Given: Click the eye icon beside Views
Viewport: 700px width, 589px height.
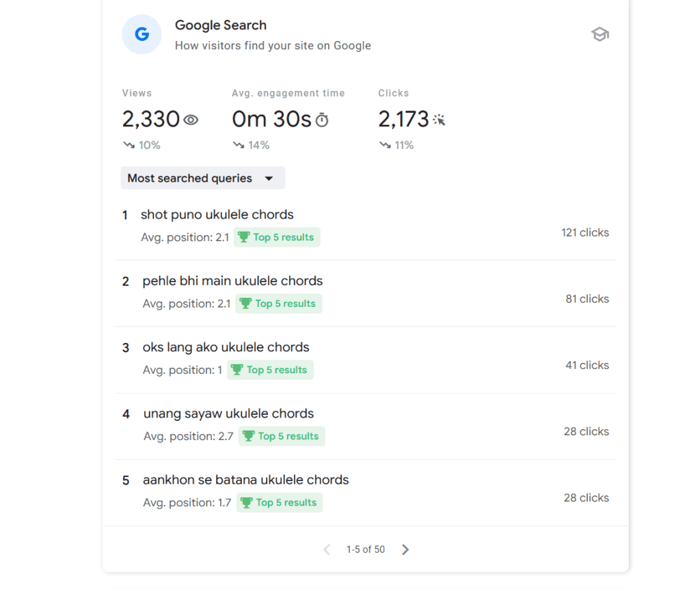Looking at the screenshot, I should point(191,120).
